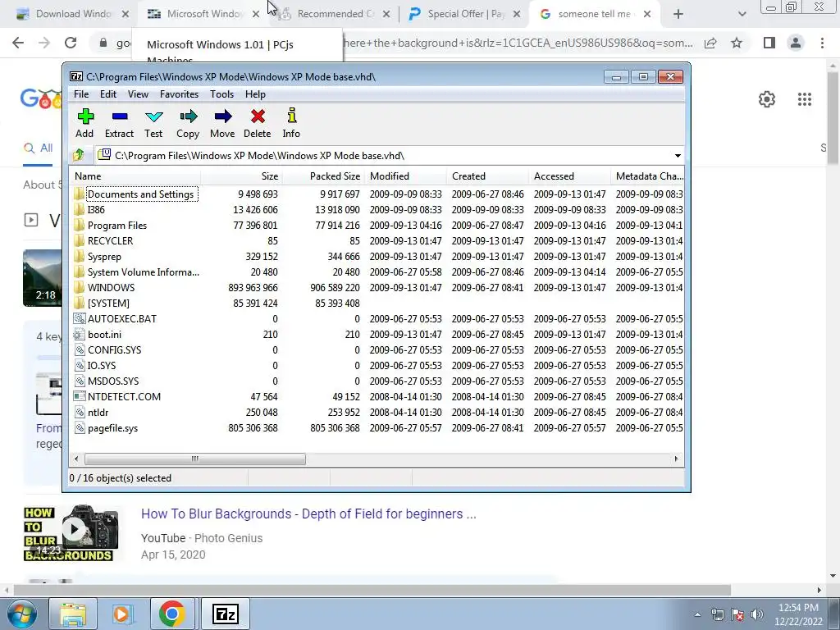Open the Favorites menu
The width and height of the screenshot is (840, 630).
(179, 94)
